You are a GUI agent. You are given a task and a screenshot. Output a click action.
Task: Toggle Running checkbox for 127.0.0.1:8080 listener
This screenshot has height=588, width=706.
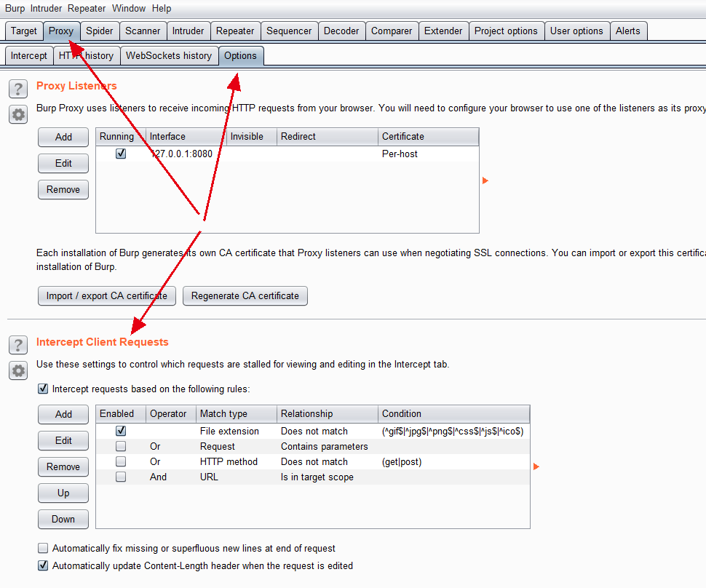(121, 154)
